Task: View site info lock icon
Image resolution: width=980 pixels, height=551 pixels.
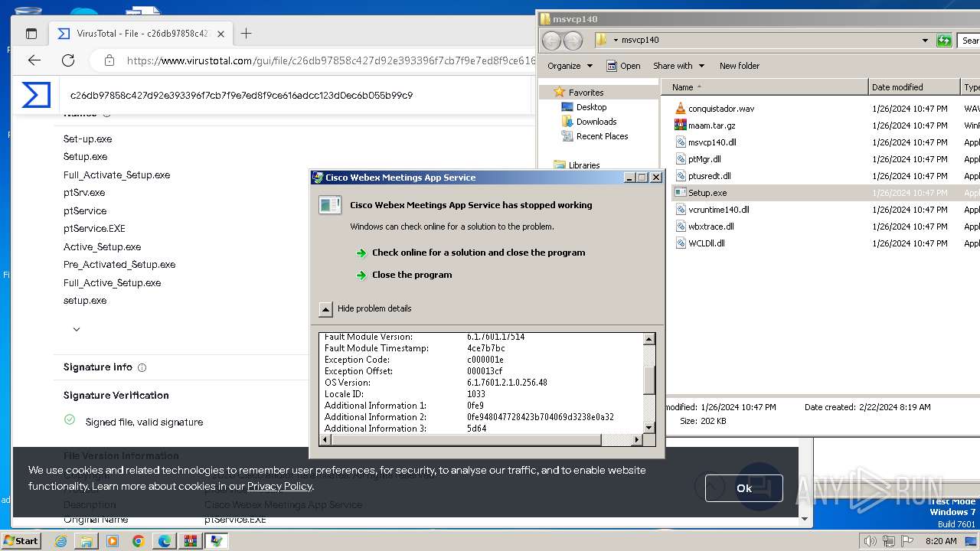Action: [x=109, y=60]
